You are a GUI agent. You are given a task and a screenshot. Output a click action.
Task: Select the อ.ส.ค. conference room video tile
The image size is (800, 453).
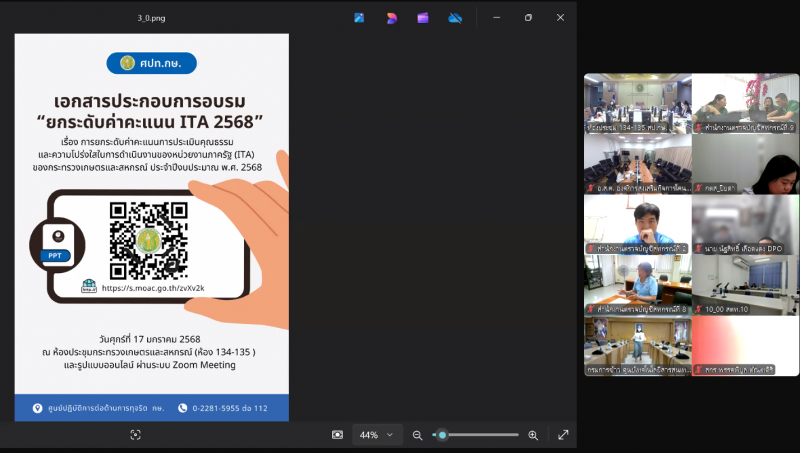(638, 164)
